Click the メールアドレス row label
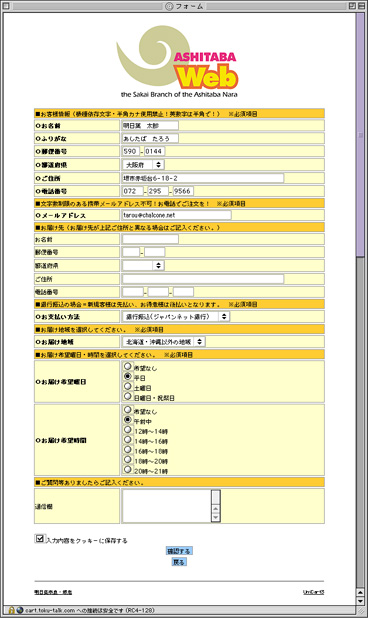 pos(60,216)
